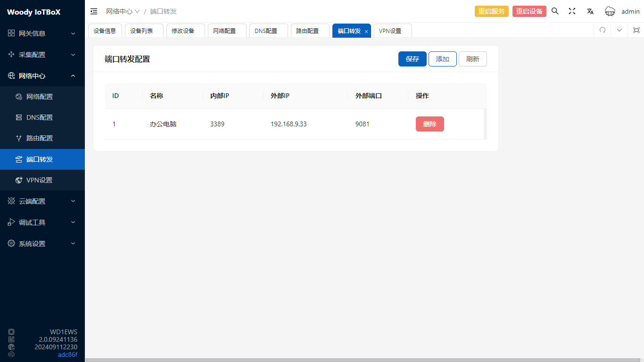Open the tab options dropdown arrow

click(619, 30)
